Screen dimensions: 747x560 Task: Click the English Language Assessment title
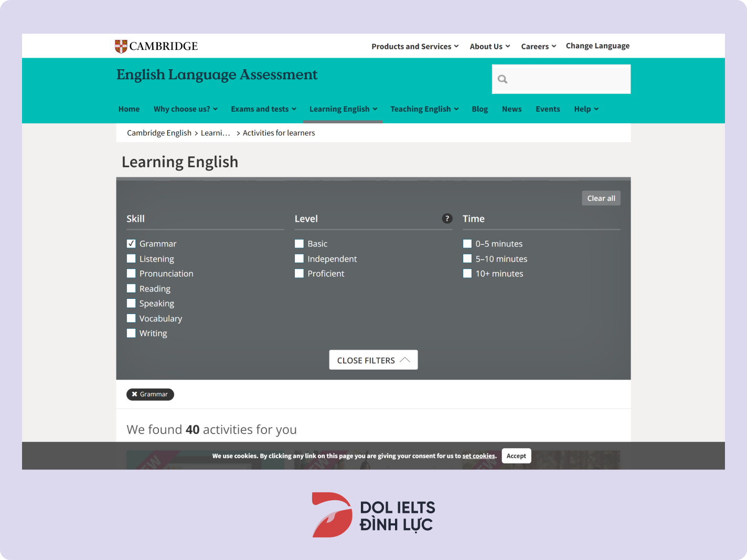coord(217,75)
